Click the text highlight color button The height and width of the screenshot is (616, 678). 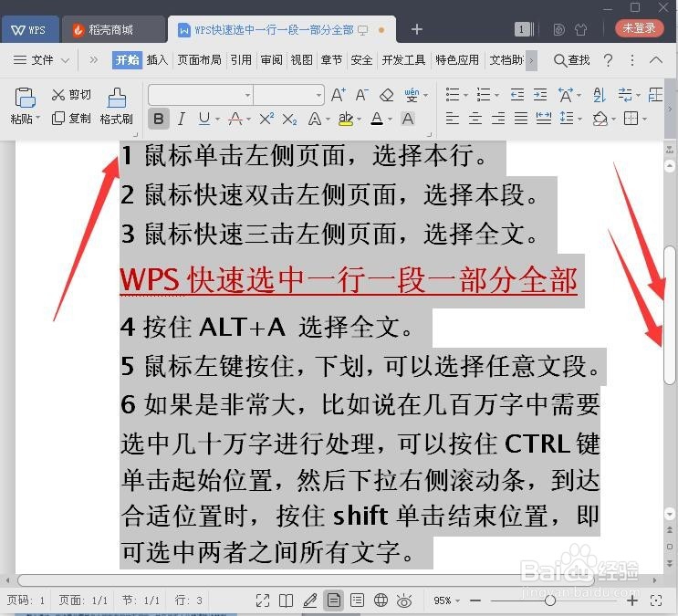[346, 119]
